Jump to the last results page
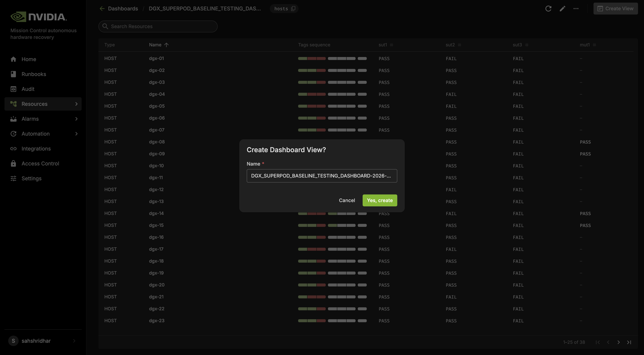 [x=629, y=342]
